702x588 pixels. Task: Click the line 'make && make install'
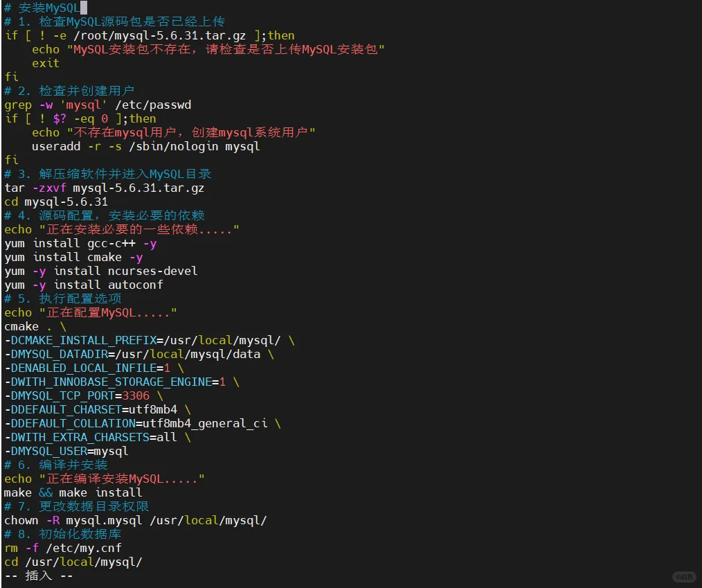coord(73,493)
